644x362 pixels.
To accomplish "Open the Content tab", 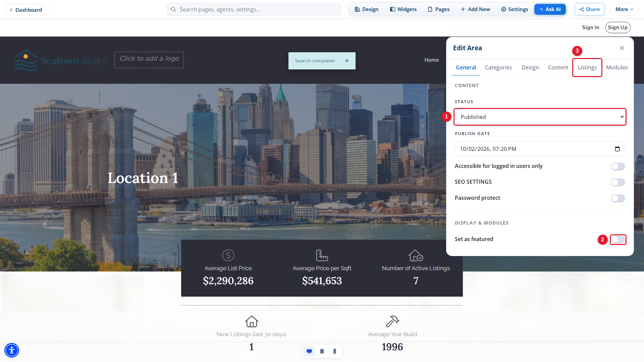I will click(x=558, y=68).
